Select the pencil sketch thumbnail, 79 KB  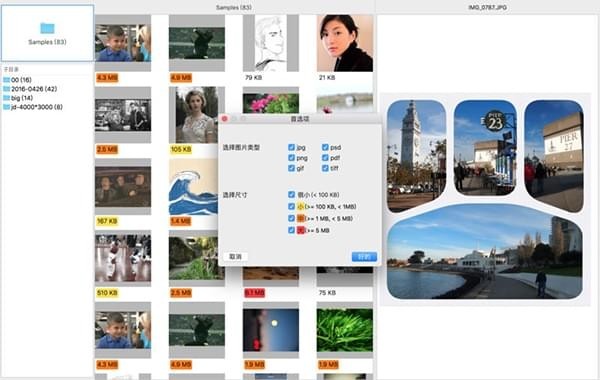[271, 43]
